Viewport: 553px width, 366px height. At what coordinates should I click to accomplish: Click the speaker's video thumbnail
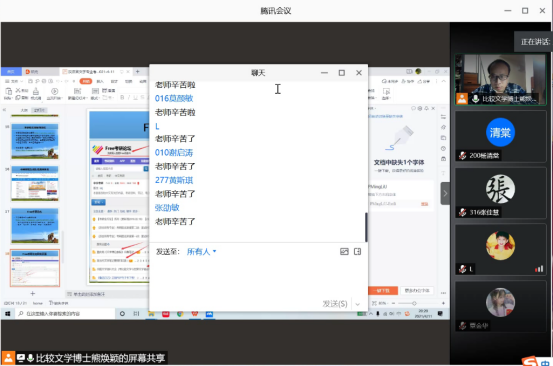click(x=500, y=79)
